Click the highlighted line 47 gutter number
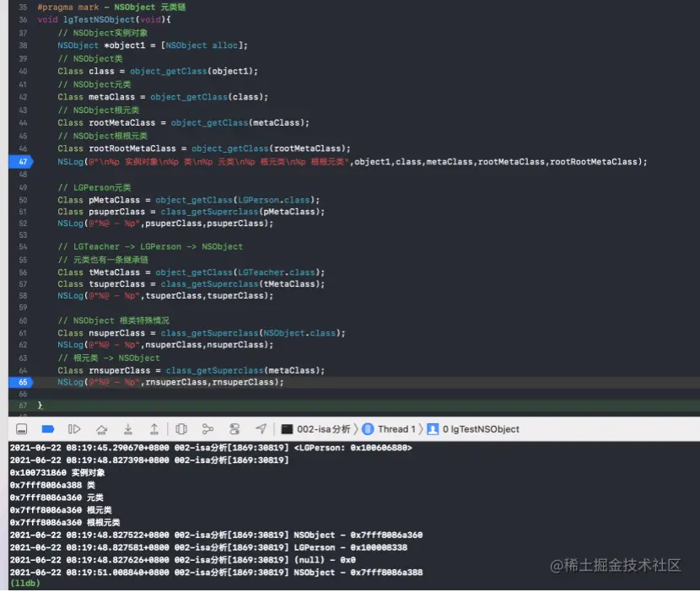This screenshot has height=592, width=700. [x=23, y=161]
